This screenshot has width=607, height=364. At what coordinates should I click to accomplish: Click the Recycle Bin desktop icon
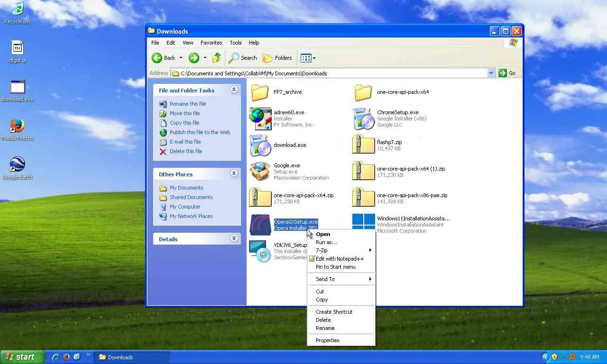[17, 9]
